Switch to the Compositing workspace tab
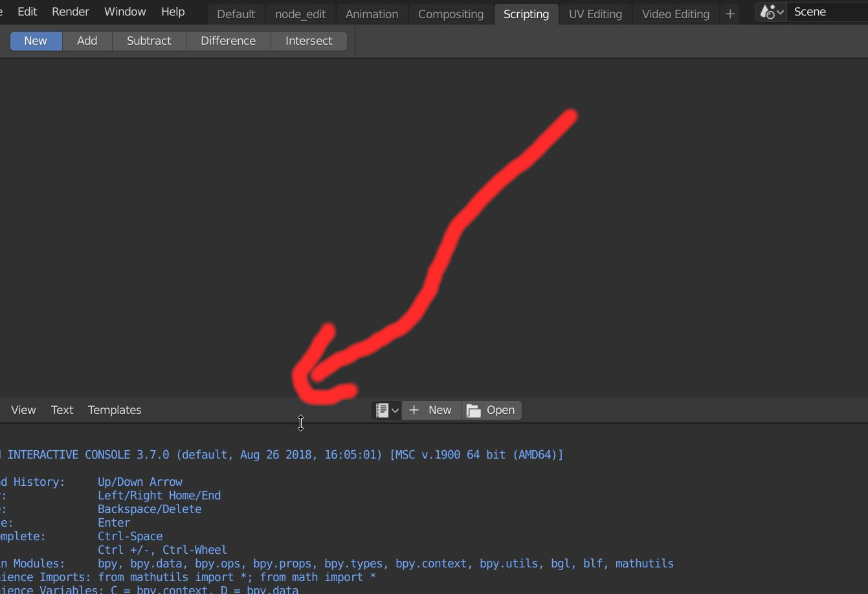The width and height of the screenshot is (868, 594). (x=451, y=14)
